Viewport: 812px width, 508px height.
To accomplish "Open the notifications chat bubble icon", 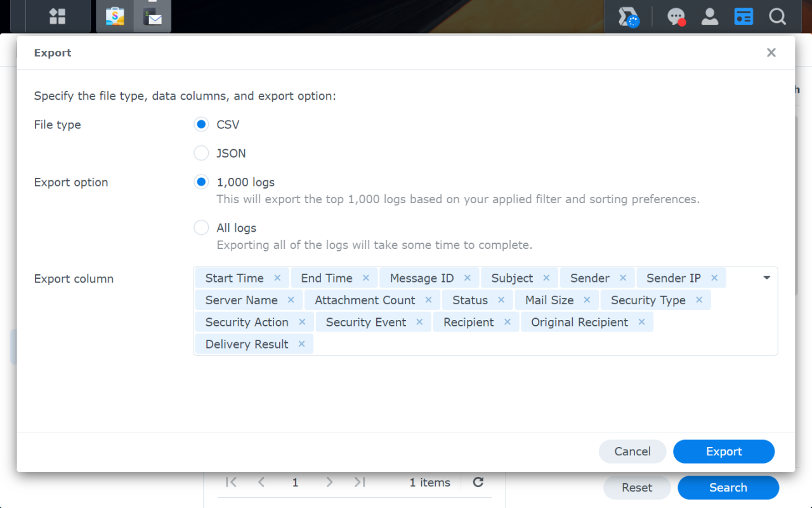I will point(676,17).
